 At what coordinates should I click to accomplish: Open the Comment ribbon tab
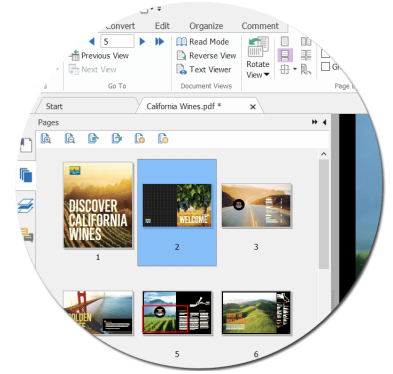coord(260,26)
